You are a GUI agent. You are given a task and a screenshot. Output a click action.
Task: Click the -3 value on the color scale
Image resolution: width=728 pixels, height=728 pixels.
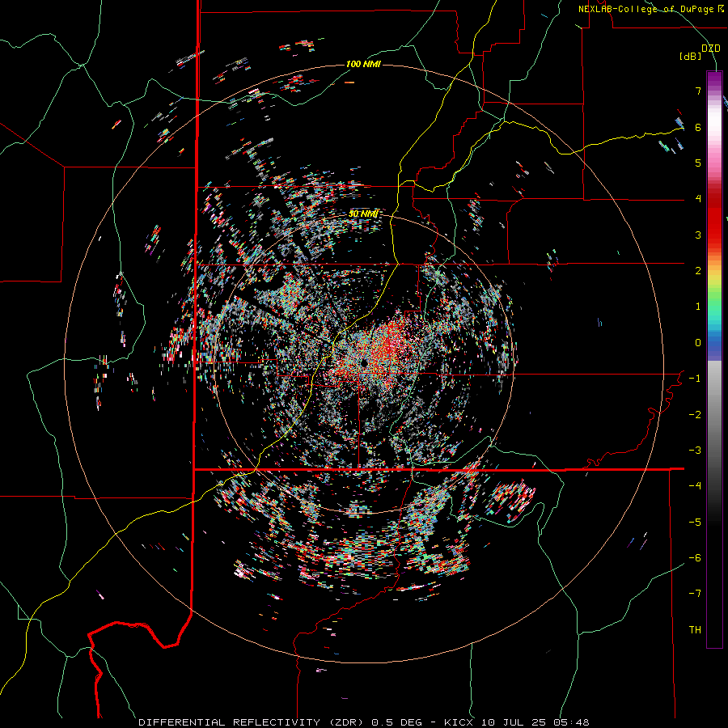coord(695,451)
